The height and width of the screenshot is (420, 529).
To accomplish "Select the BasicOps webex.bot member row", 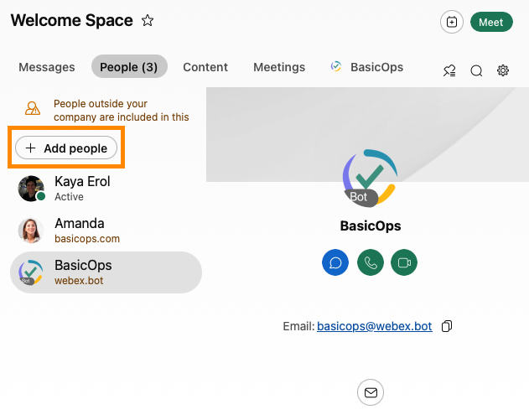I will (106, 272).
